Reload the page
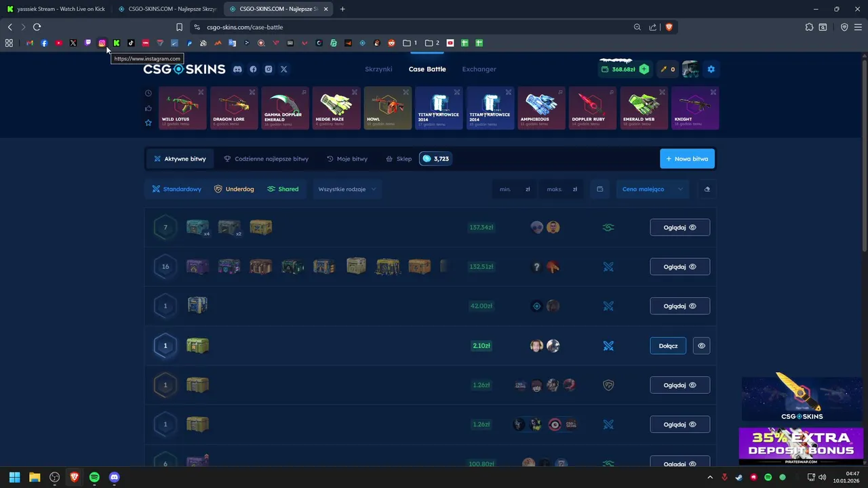Viewport: 868px width, 488px height. 37,27
